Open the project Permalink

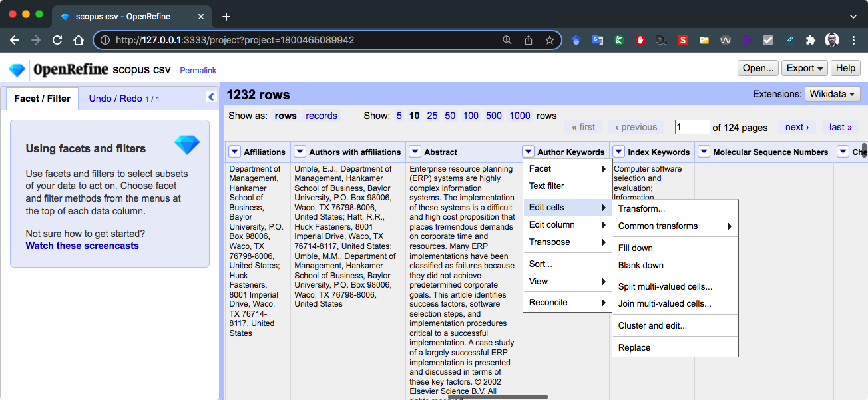[198, 70]
